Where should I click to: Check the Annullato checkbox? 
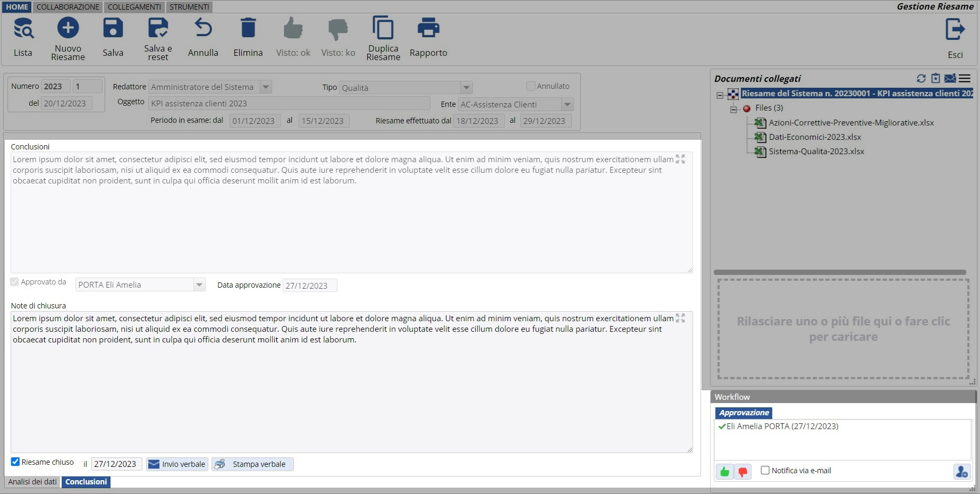(x=530, y=86)
